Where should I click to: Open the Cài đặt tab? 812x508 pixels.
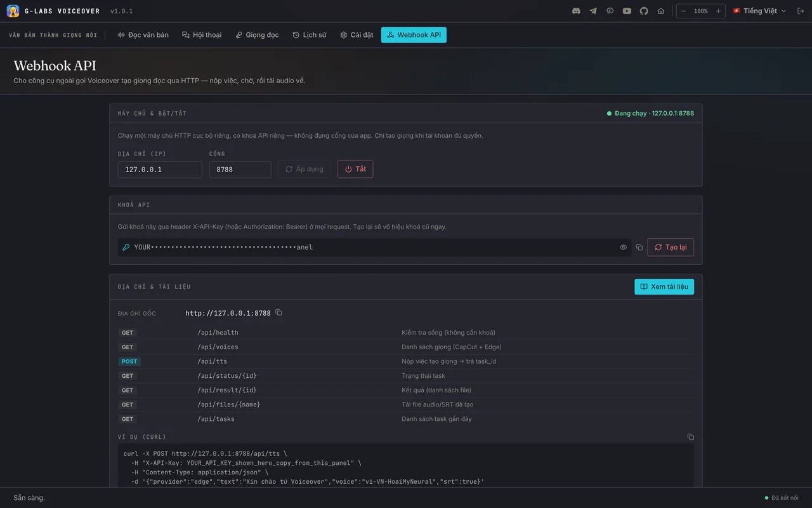(357, 35)
